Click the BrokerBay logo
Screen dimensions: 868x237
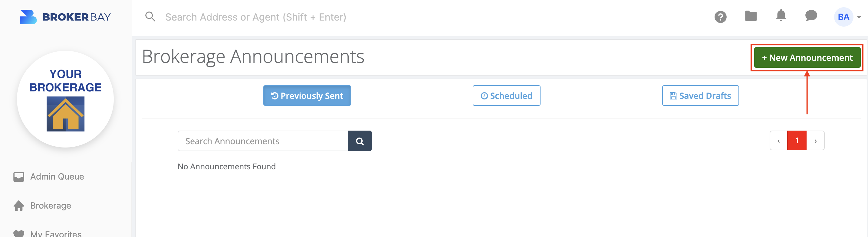(x=65, y=17)
